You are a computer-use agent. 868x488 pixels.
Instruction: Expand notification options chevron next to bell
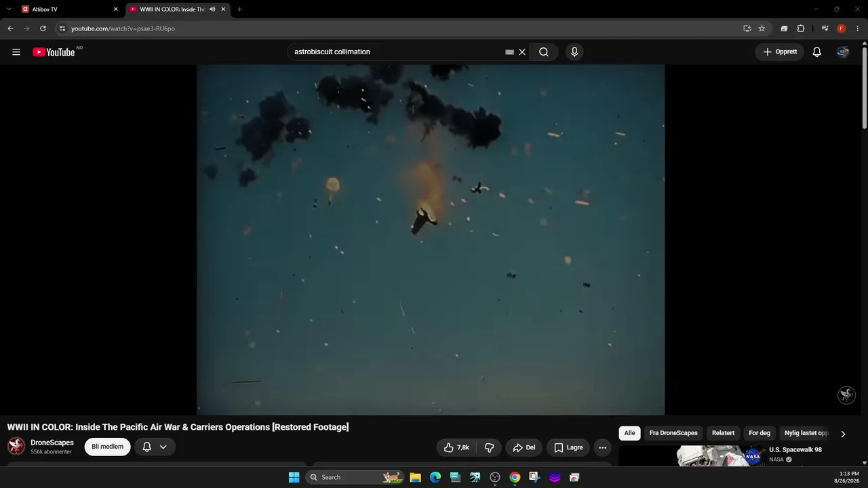click(x=163, y=447)
